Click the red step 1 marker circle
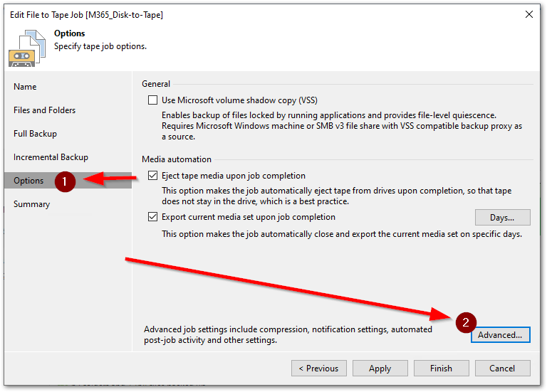547x392 pixels. click(65, 181)
